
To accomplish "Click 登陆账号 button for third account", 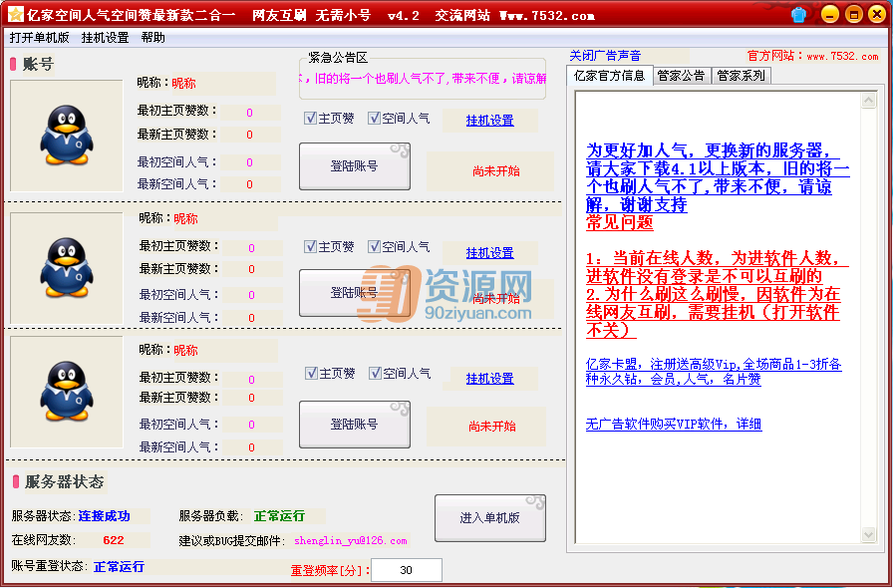I will click(354, 425).
